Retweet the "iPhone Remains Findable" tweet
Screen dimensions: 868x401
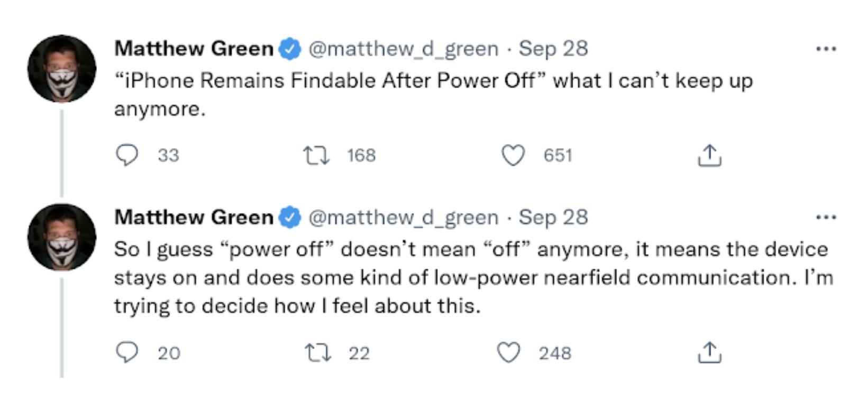(x=316, y=155)
